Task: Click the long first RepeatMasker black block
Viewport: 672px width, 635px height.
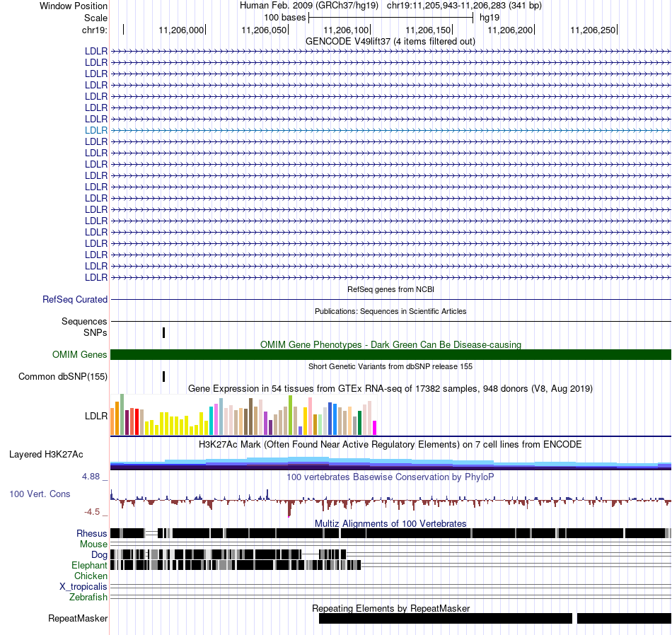Action: point(445,618)
